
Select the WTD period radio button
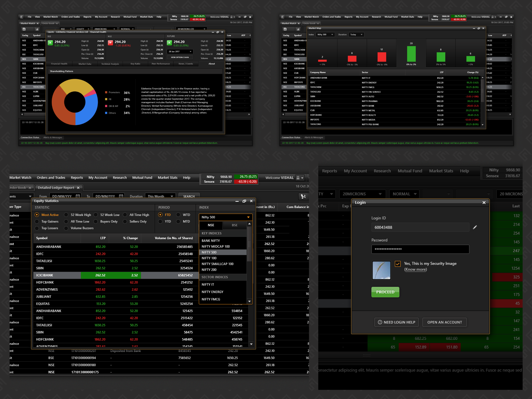click(178, 215)
